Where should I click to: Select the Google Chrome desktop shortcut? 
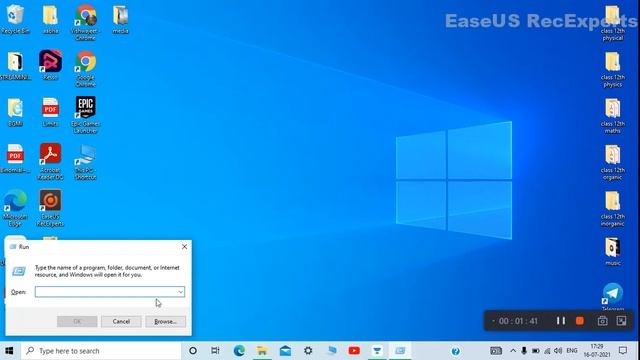click(85, 69)
